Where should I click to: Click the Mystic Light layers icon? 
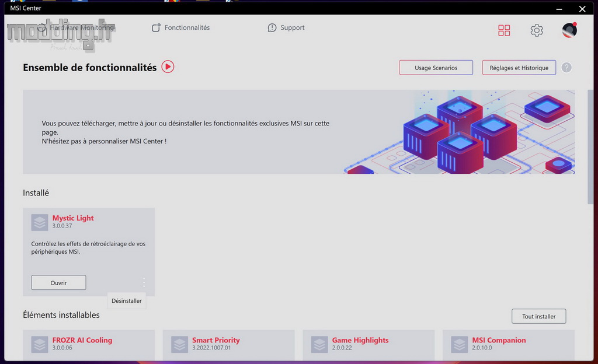tap(40, 222)
